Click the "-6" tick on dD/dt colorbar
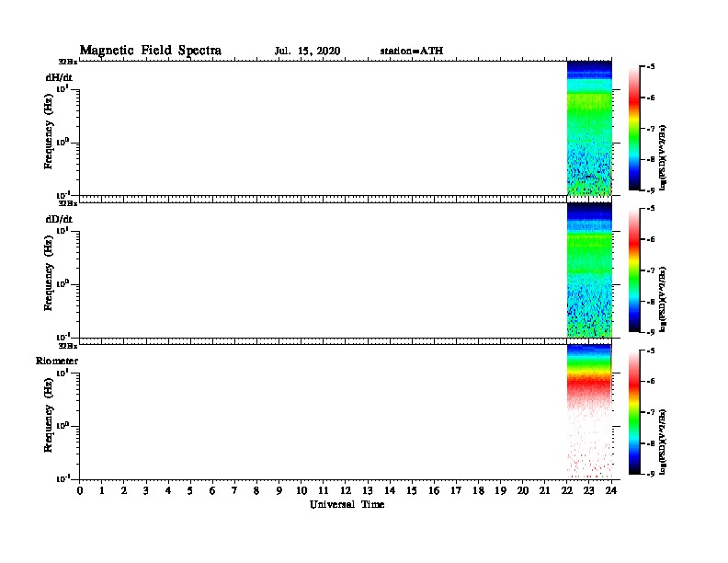 pos(651,239)
